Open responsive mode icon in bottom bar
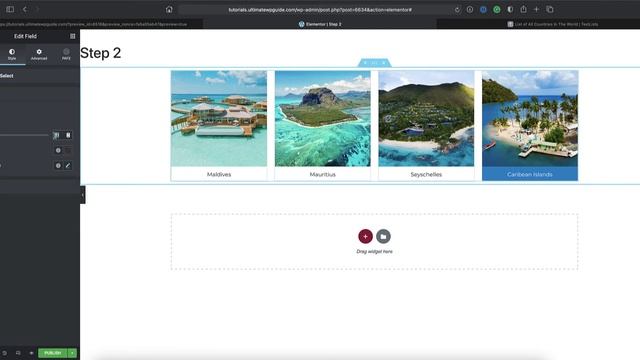This screenshot has height=360, width=640. pos(18,353)
